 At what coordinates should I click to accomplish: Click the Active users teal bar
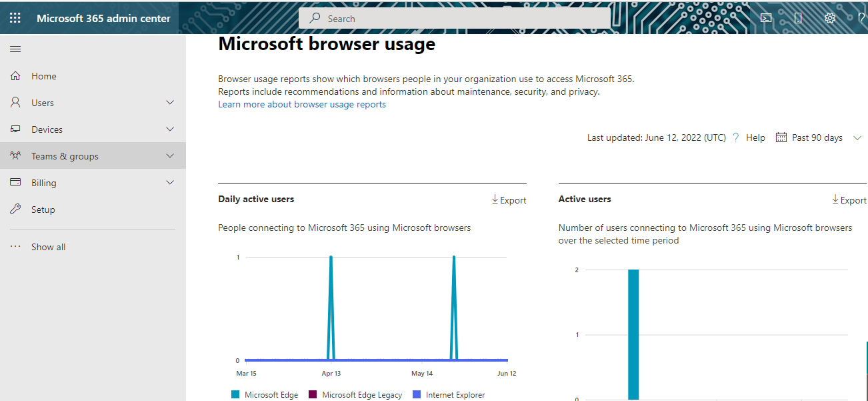[633, 334]
